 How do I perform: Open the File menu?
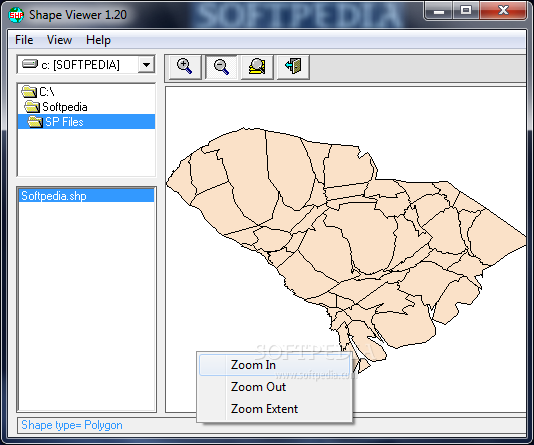coord(24,40)
